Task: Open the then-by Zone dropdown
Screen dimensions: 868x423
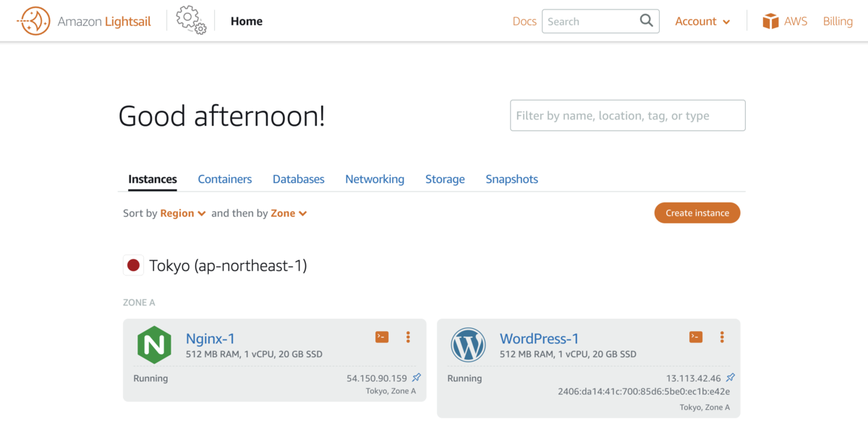Action: (289, 213)
